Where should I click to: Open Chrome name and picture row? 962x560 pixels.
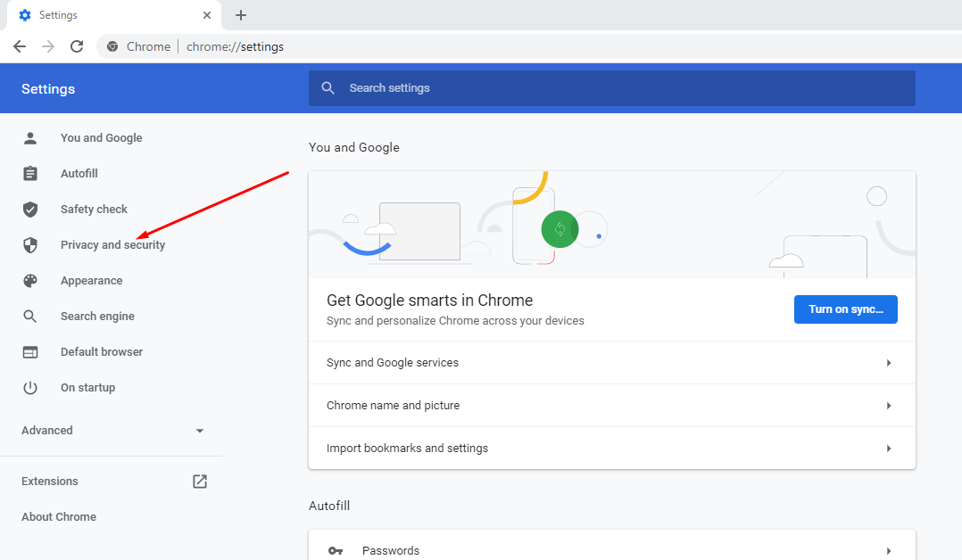(611, 406)
